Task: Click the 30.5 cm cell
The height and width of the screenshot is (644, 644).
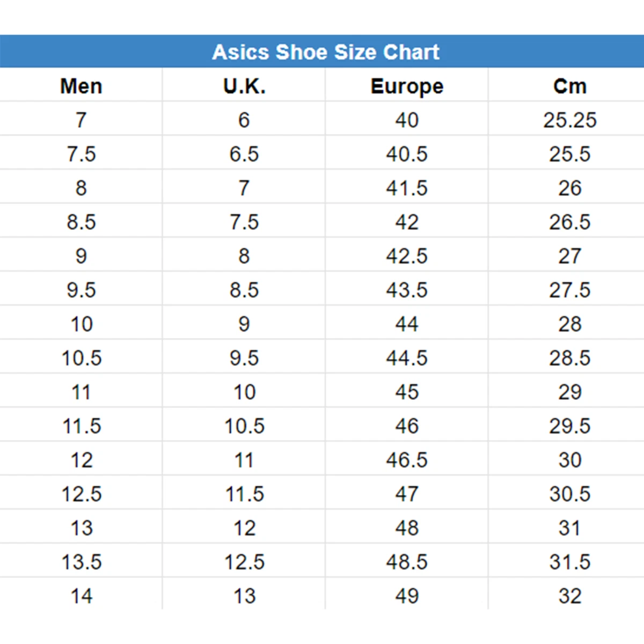Action: point(570,494)
